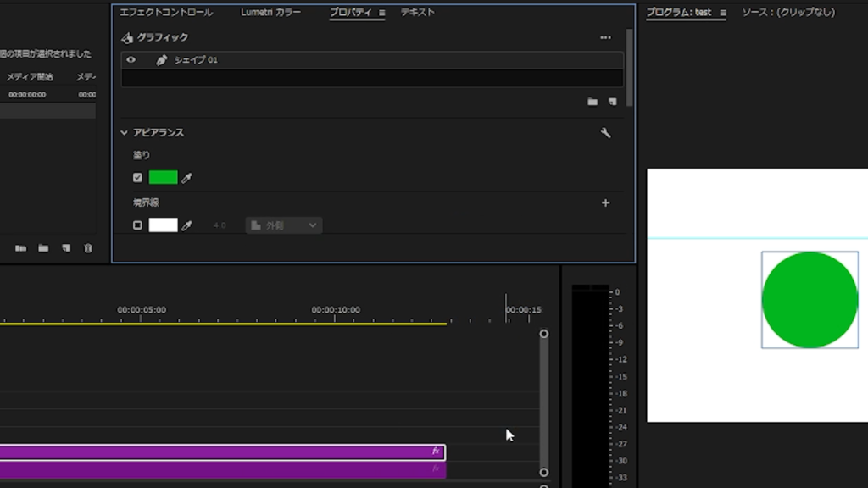This screenshot has width=868, height=488.
Task: Click the stroke width value 4.0
Action: [220, 225]
